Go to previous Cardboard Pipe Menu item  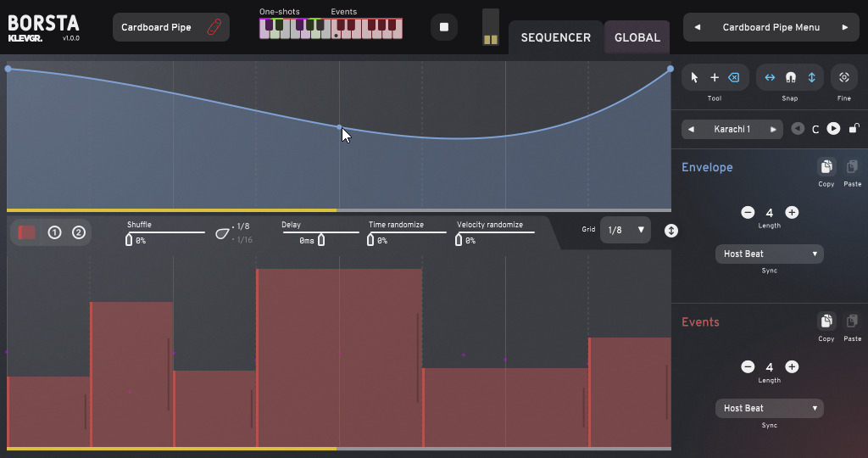coord(698,27)
